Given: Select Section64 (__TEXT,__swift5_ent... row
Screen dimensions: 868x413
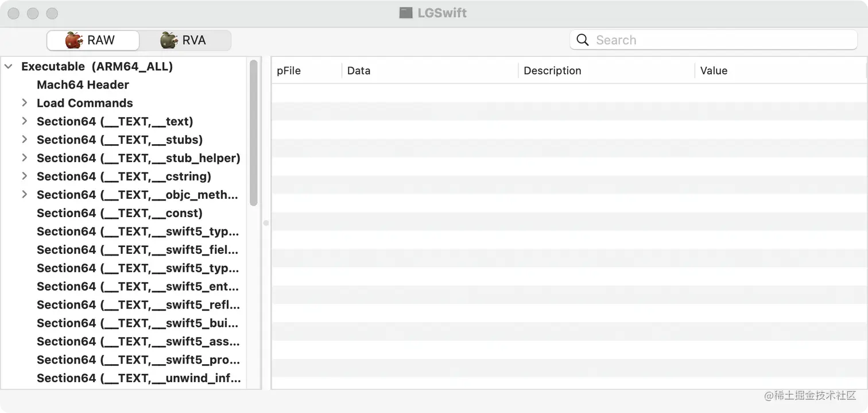Looking at the screenshot, I should point(124,287).
